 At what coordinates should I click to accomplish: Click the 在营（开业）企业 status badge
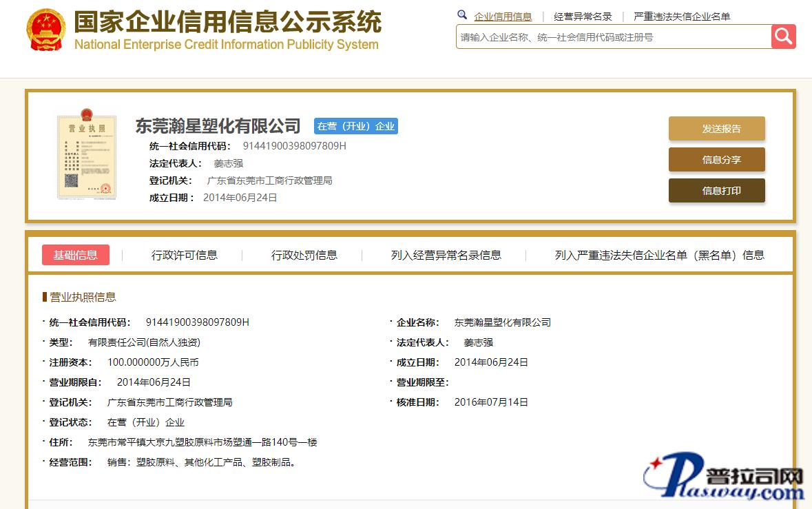tap(356, 126)
